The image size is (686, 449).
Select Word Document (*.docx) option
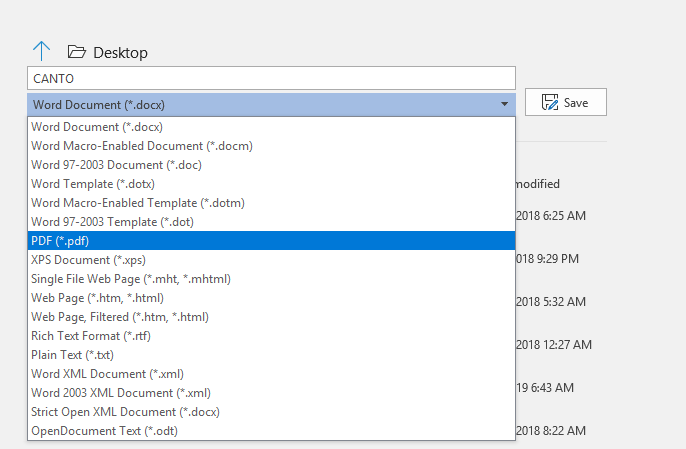click(271, 127)
